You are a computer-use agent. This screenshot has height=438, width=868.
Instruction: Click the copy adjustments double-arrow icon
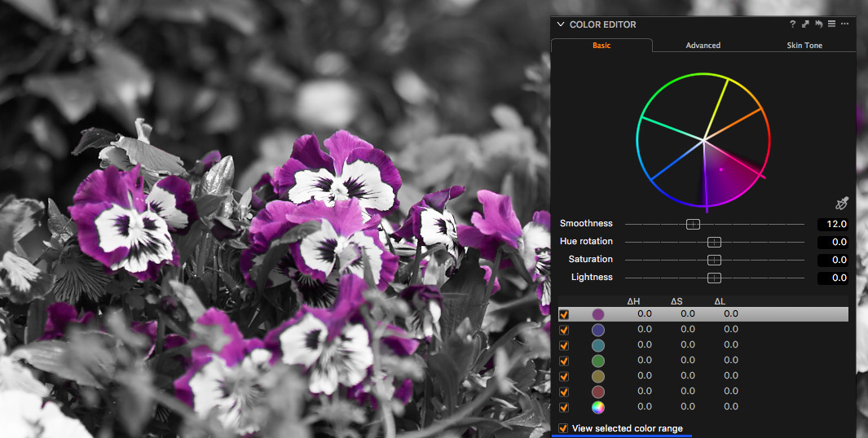point(805,24)
